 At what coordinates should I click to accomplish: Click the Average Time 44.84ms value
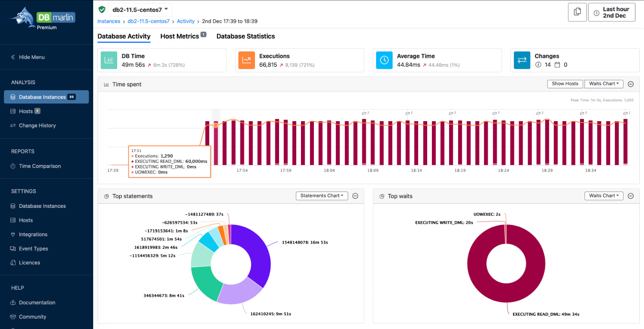coord(409,65)
